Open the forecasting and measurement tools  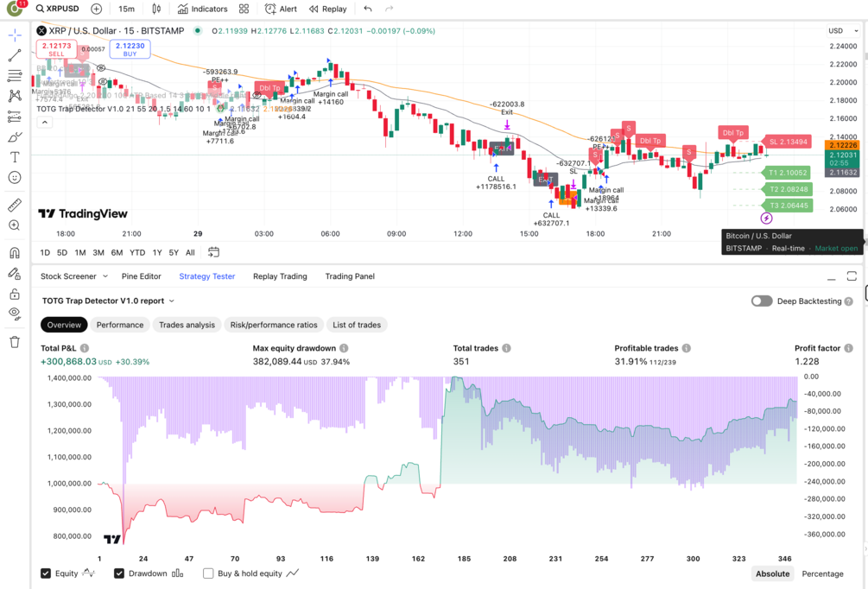pyautogui.click(x=15, y=117)
